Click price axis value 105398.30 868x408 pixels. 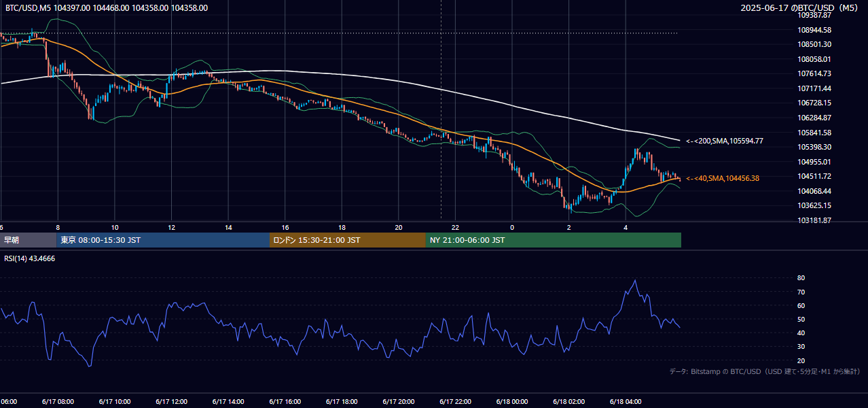pyautogui.click(x=815, y=147)
